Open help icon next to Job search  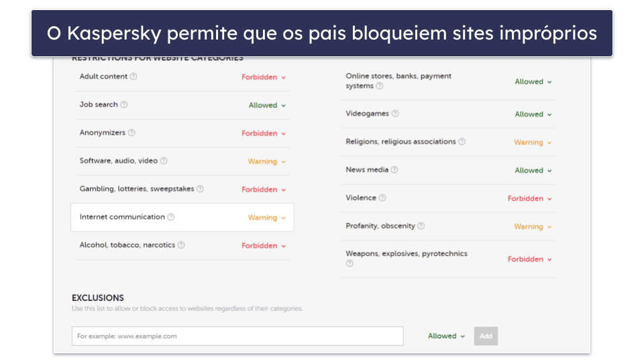point(123,105)
